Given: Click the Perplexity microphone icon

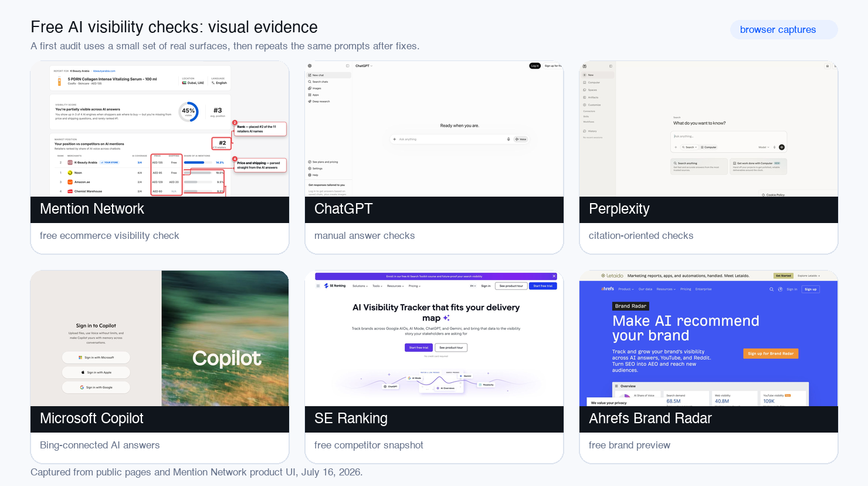Looking at the screenshot, I should click(x=775, y=147).
